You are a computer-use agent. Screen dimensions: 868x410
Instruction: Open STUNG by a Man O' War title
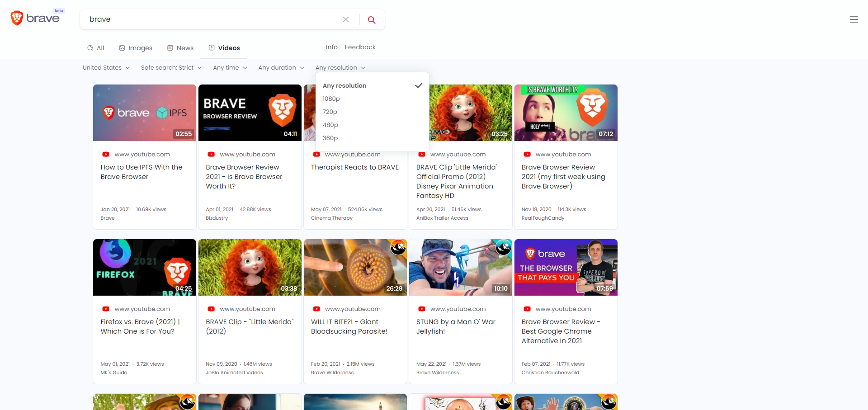click(x=456, y=326)
